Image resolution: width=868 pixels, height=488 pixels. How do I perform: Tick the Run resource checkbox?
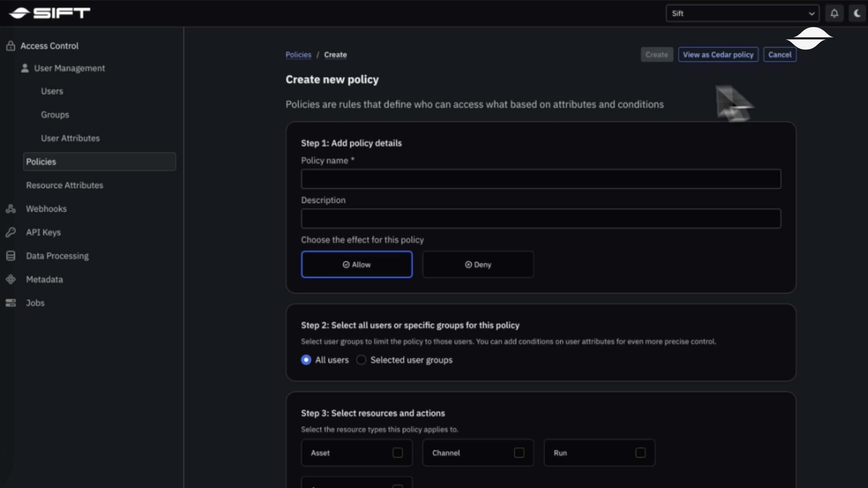(641, 452)
